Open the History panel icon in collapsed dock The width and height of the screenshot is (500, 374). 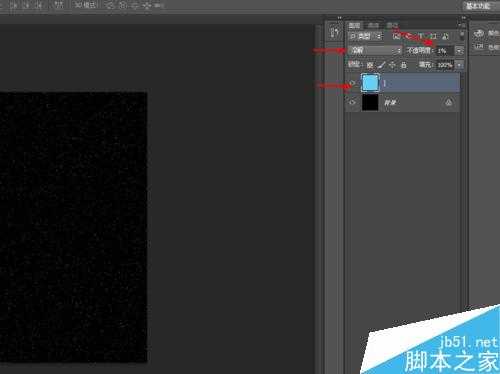(x=335, y=32)
